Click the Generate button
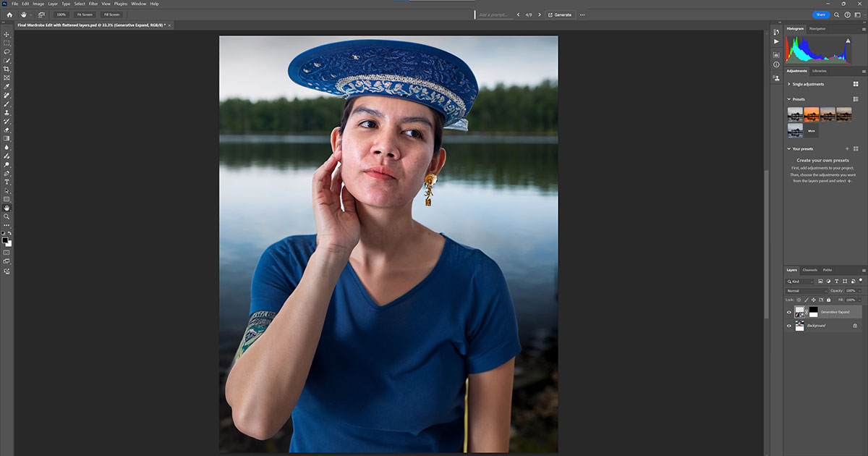 tap(559, 14)
